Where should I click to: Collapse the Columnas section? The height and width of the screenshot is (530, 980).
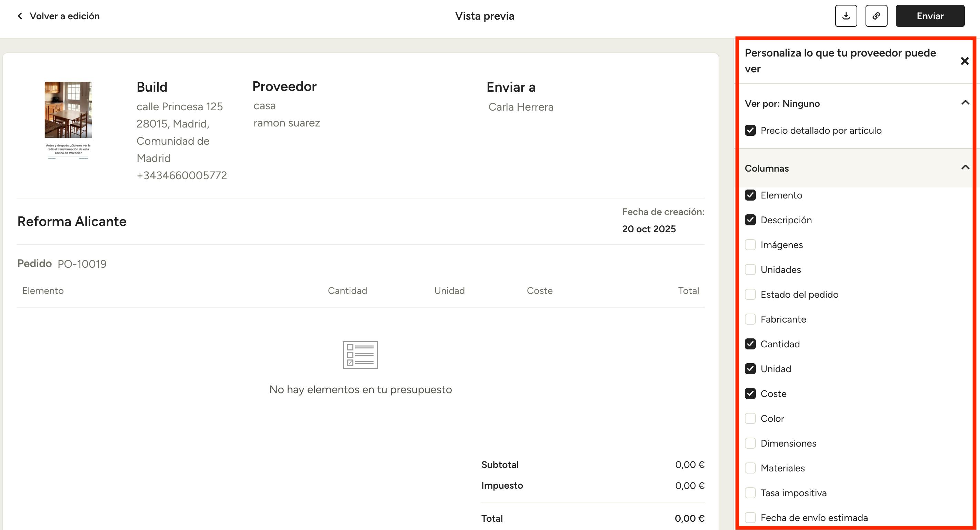click(x=965, y=168)
